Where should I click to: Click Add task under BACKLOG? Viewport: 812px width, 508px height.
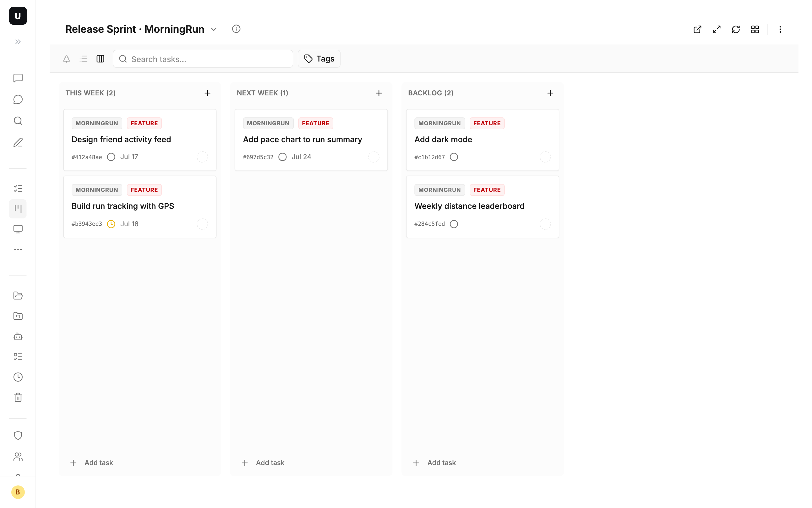434,463
